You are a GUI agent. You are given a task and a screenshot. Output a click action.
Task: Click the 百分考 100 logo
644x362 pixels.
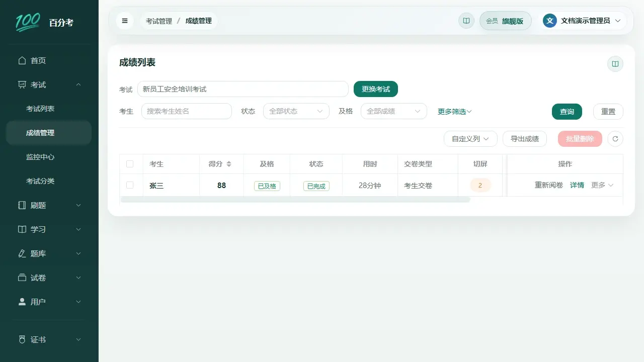[x=28, y=22]
